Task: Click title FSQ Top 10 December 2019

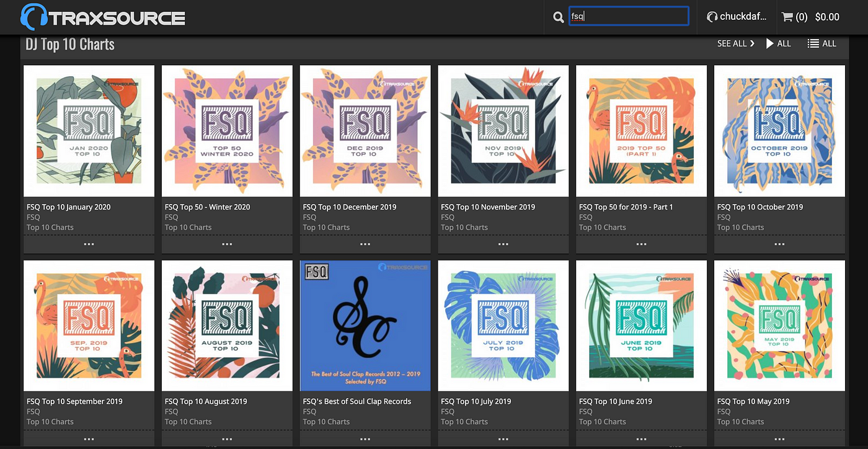Action: (350, 207)
